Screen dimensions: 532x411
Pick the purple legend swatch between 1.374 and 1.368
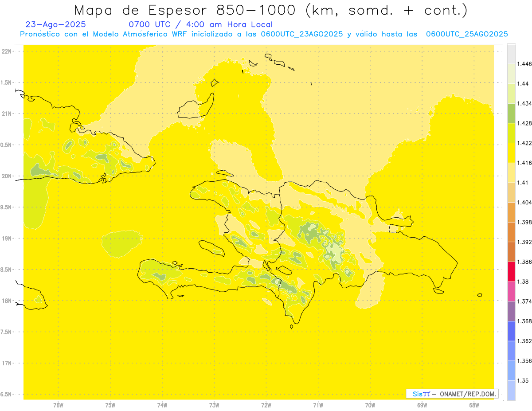tap(511, 311)
